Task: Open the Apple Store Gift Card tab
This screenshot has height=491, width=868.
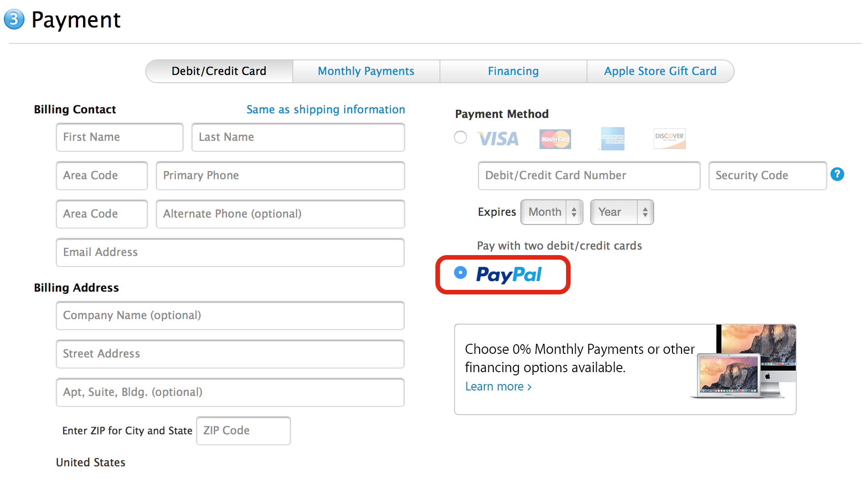Action: pos(660,71)
